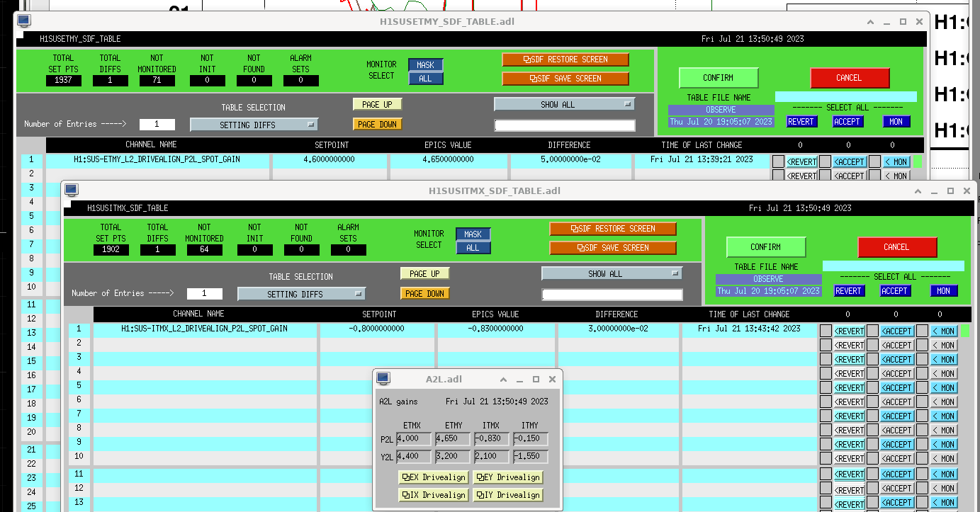The height and width of the screenshot is (512, 980).
Task: Open SDF SAVE SCREEN in ITMX table
Action: click(613, 248)
